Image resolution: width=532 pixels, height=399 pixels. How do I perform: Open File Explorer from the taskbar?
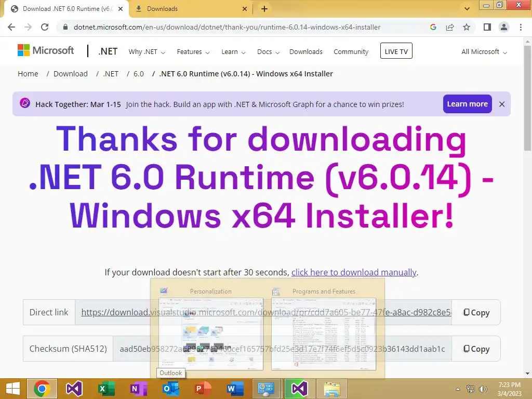click(x=331, y=389)
